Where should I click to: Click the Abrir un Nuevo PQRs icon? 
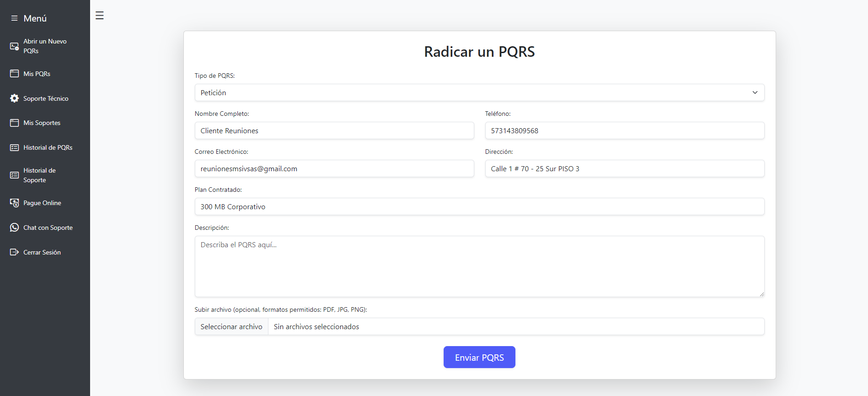coord(15,46)
